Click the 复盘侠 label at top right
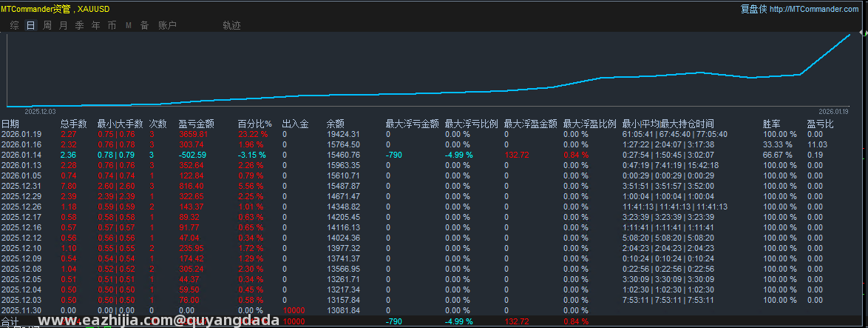868x328 pixels. point(753,9)
